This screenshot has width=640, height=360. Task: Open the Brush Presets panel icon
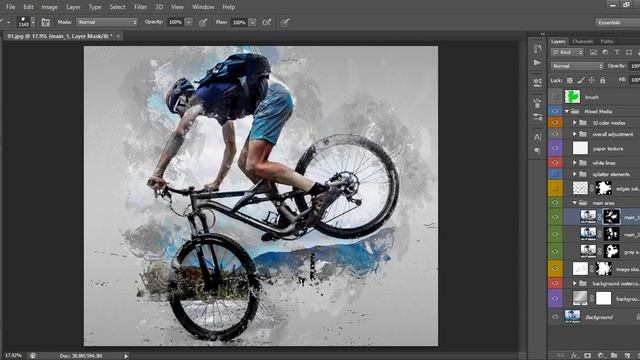[x=538, y=103]
